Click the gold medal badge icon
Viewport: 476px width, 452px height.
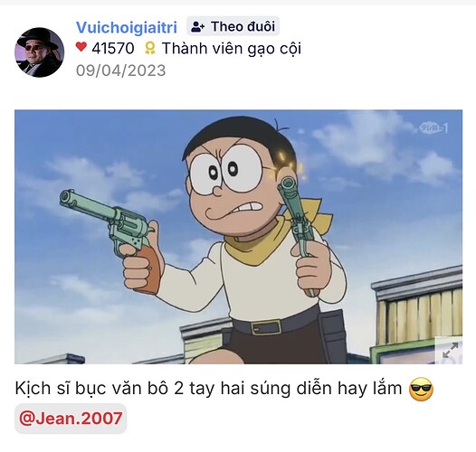pyautogui.click(x=149, y=48)
